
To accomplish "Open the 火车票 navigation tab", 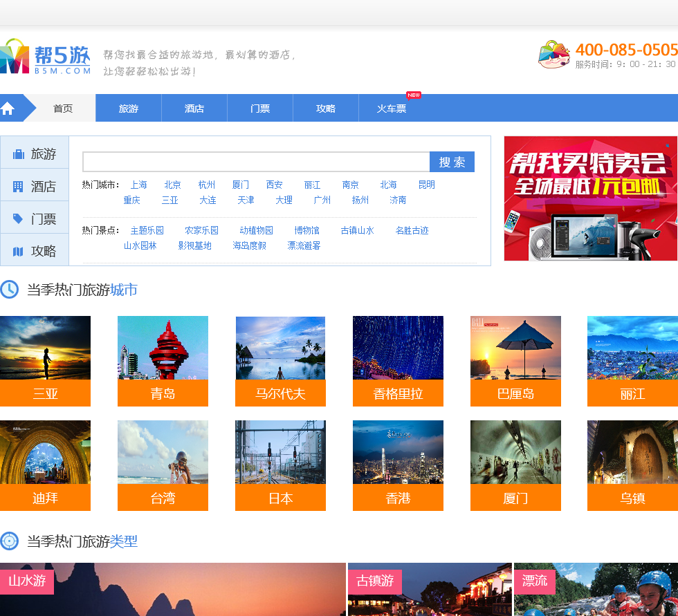I will pyautogui.click(x=392, y=109).
